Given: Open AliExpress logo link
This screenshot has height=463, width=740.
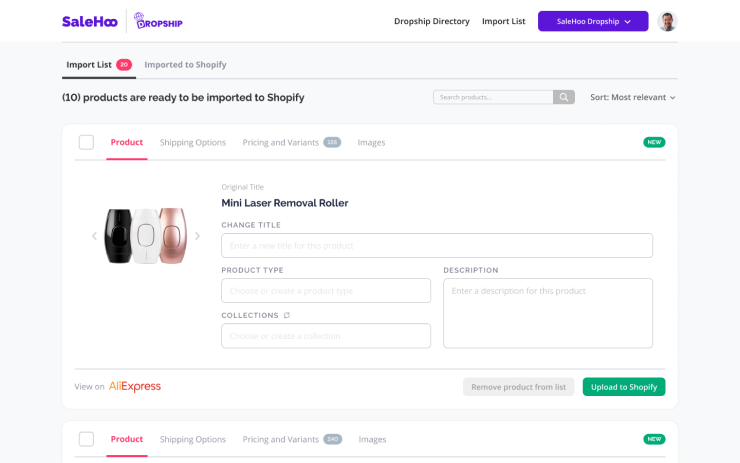Looking at the screenshot, I should coord(135,387).
